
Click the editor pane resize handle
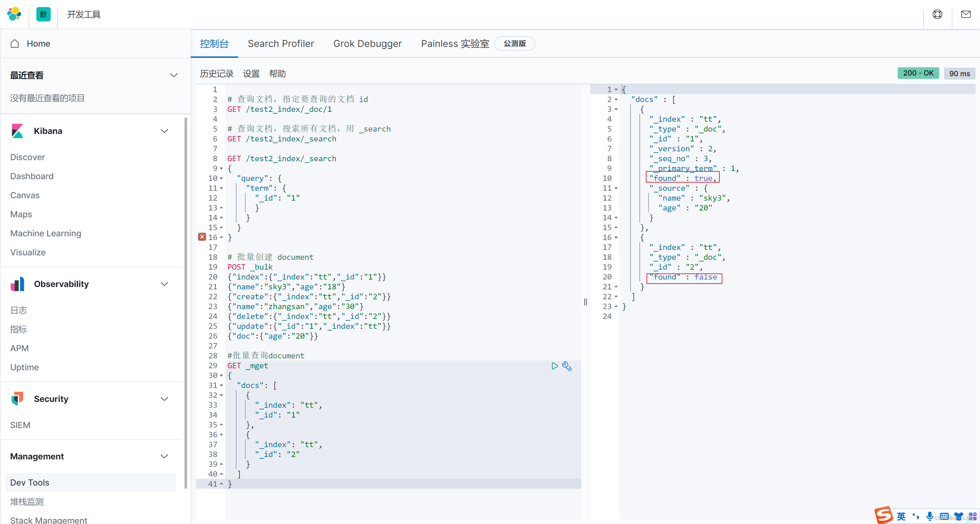(x=586, y=302)
